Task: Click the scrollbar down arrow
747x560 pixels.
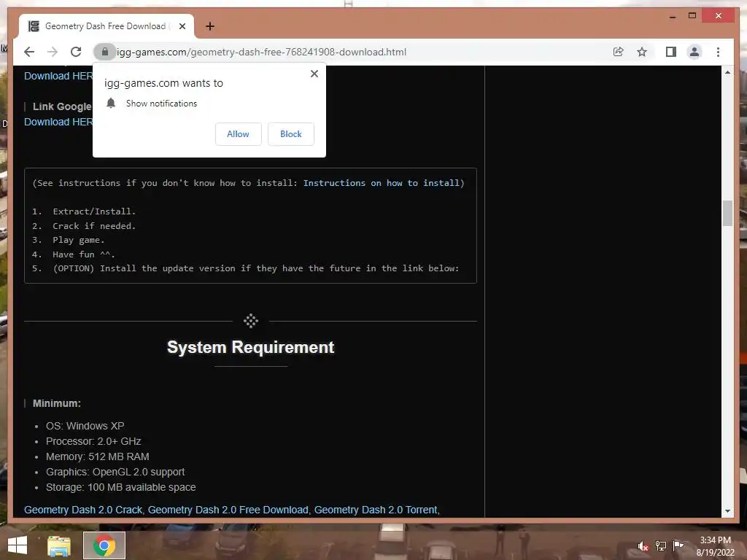Action: [727, 511]
